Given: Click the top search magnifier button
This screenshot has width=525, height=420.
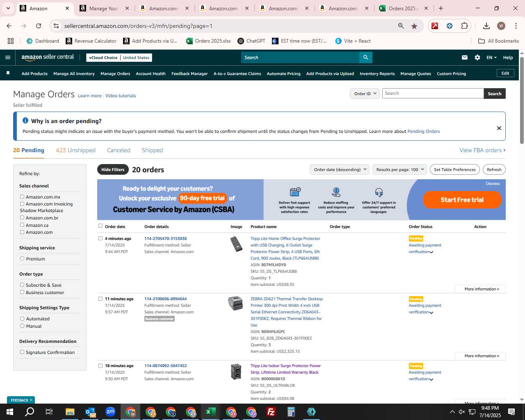Looking at the screenshot, I should coord(365,57).
